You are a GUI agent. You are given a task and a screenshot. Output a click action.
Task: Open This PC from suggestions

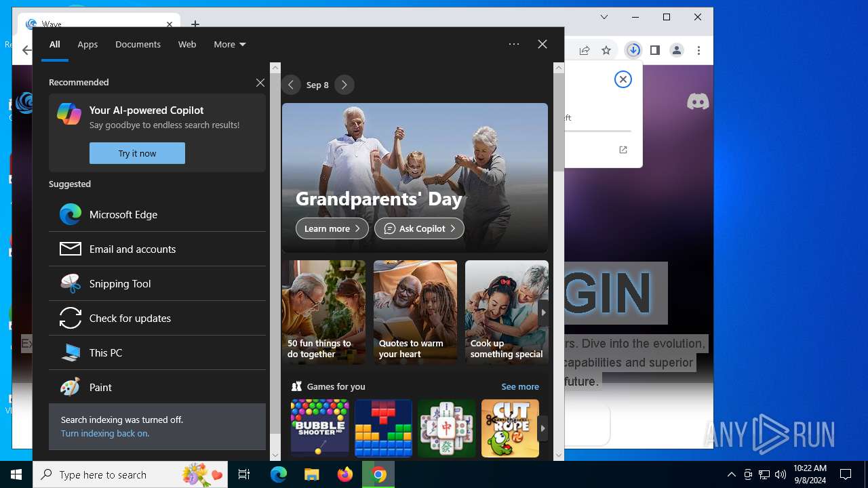[157, 352]
